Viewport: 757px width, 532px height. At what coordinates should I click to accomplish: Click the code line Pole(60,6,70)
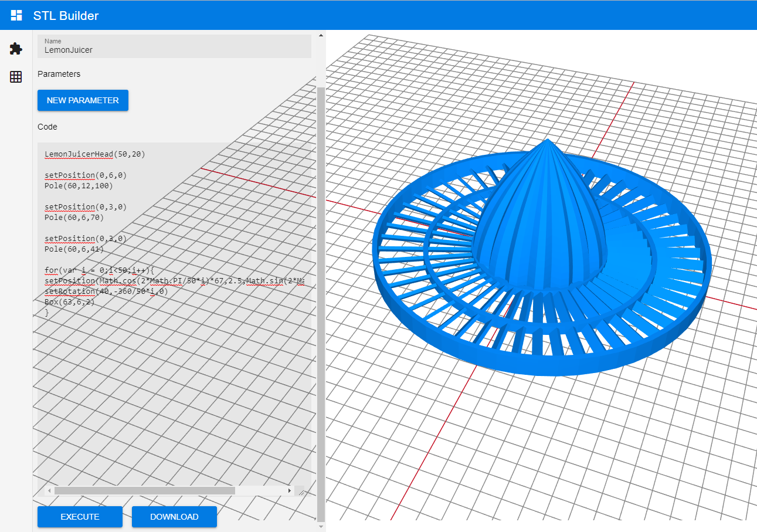(x=74, y=218)
